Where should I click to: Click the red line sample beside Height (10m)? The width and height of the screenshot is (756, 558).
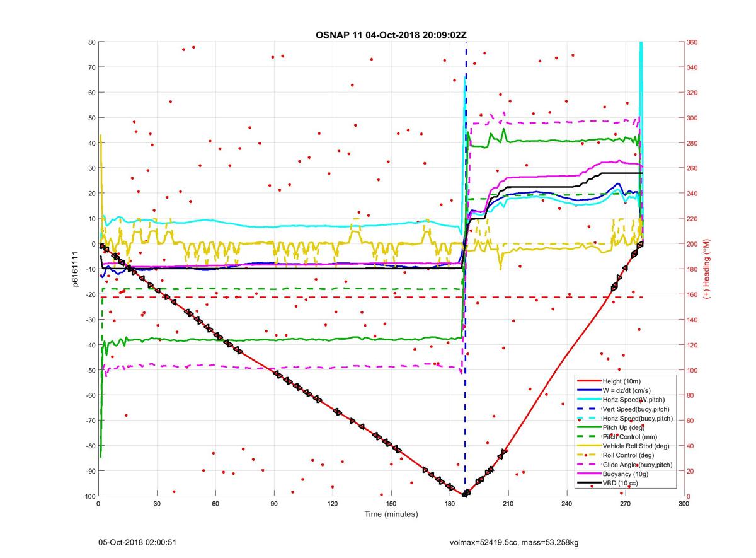pos(588,381)
